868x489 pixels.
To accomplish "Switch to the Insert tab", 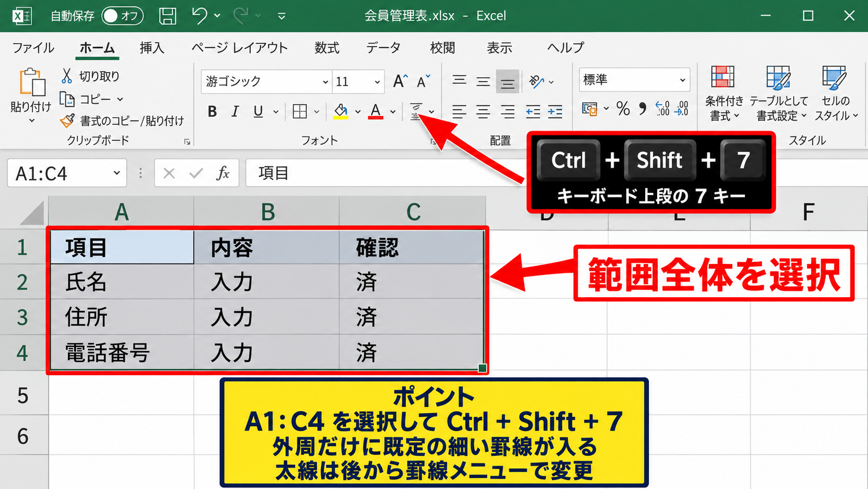I will pyautogui.click(x=152, y=48).
